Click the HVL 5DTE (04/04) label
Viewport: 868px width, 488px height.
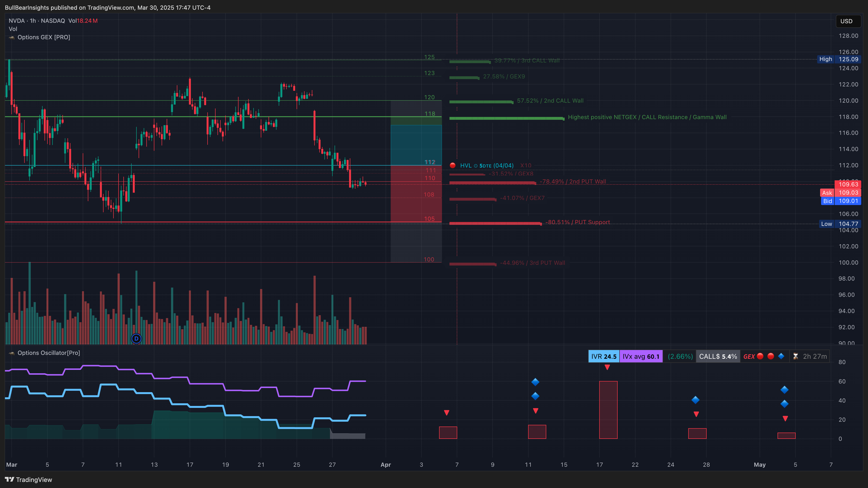487,166
